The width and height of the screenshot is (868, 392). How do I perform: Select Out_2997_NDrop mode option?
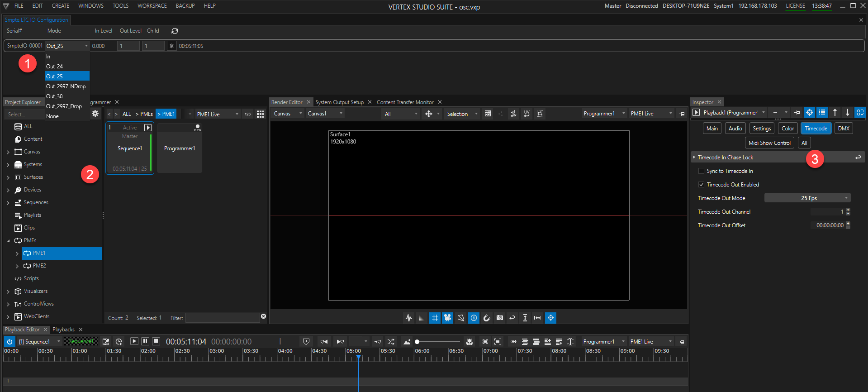coord(67,86)
